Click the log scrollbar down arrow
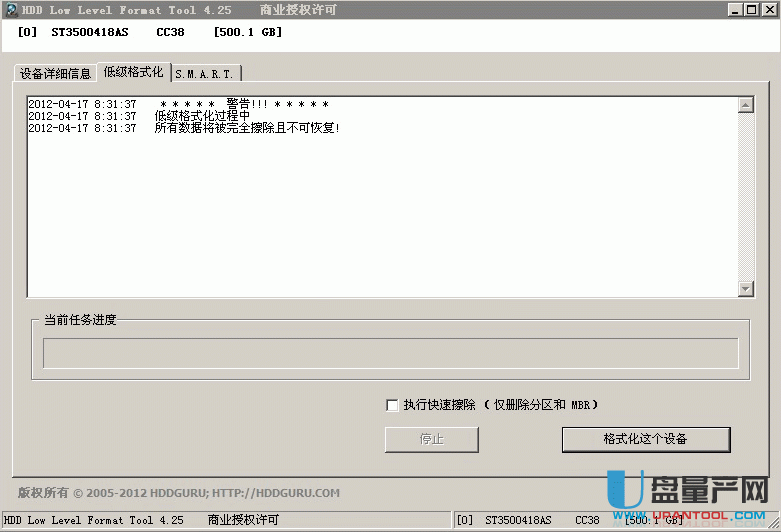Viewport: 781px width, 532px height. point(745,289)
